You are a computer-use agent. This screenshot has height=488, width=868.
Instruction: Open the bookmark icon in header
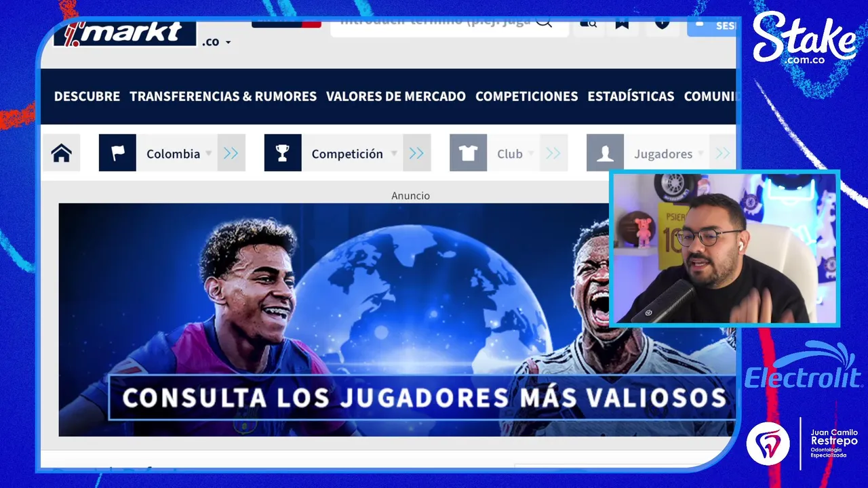pyautogui.click(x=622, y=24)
